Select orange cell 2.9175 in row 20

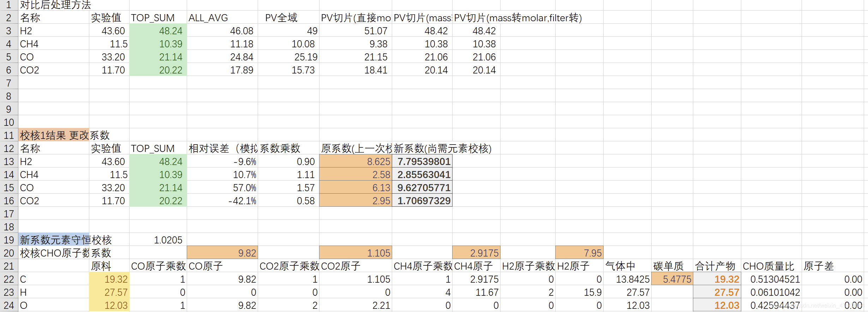coord(476,253)
